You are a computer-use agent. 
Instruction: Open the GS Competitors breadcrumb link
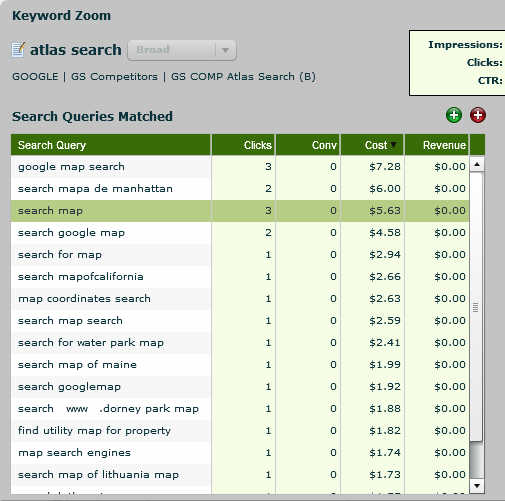pyautogui.click(x=114, y=77)
